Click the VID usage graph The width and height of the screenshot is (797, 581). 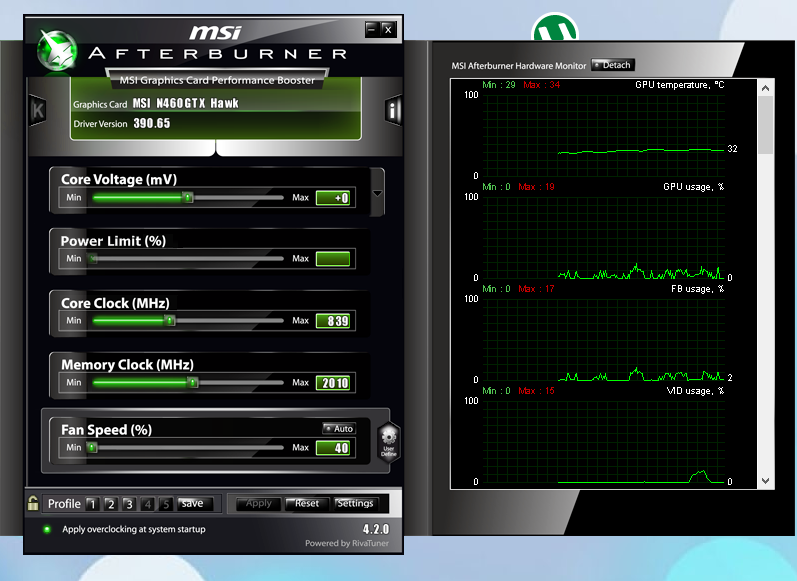pyautogui.click(x=603, y=441)
